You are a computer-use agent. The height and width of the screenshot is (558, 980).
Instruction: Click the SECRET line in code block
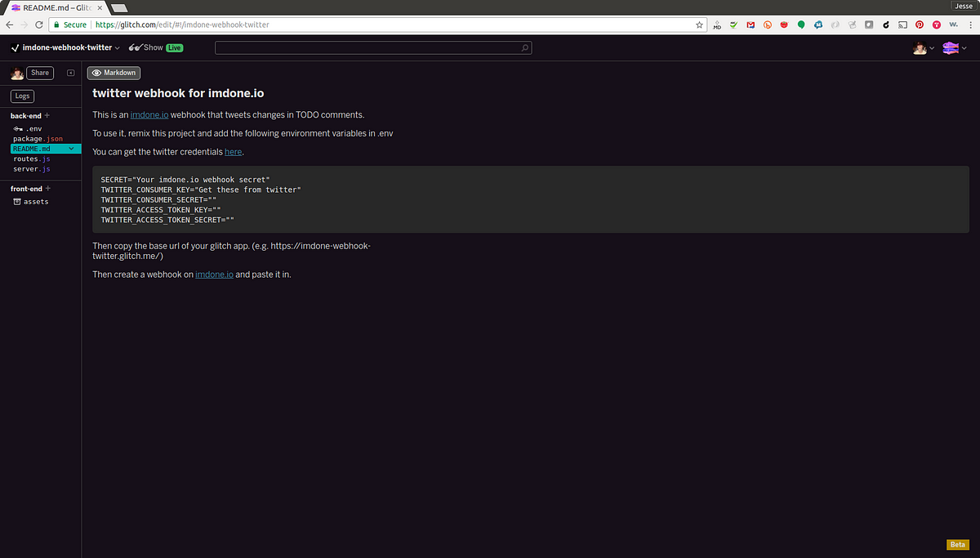pyautogui.click(x=185, y=179)
